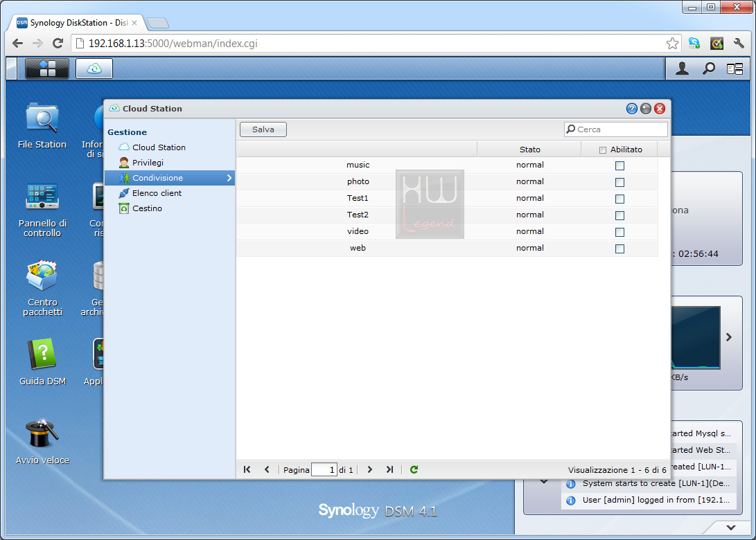This screenshot has height=540, width=756.
Task: Go to last page of list
Action: pyautogui.click(x=389, y=469)
